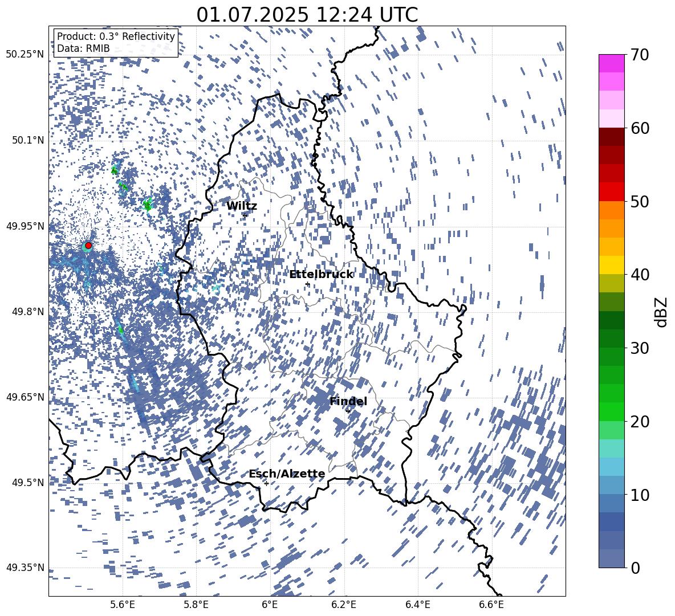
Task: Click the 49.65°N latitude label
Action: click(25, 397)
